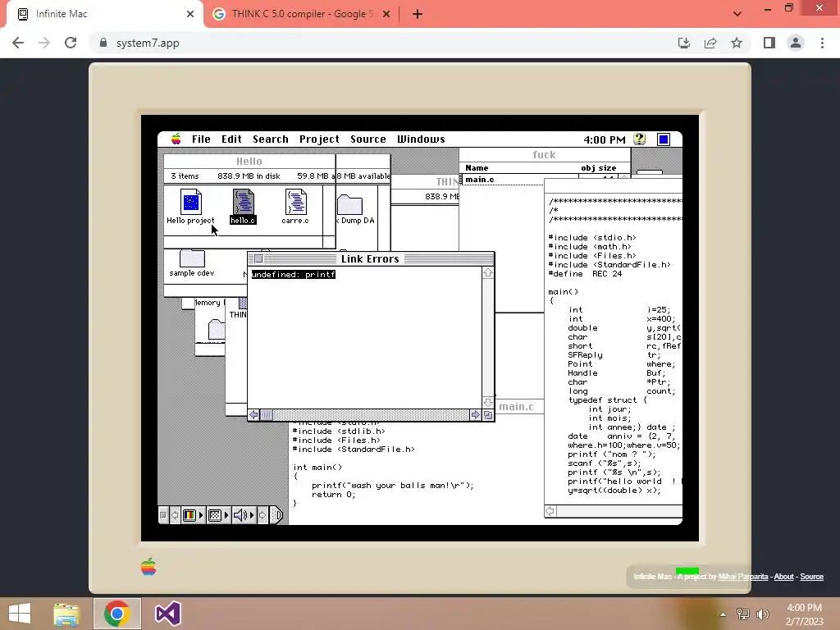
Task: Click Control Strip close box
Action: (x=163, y=515)
